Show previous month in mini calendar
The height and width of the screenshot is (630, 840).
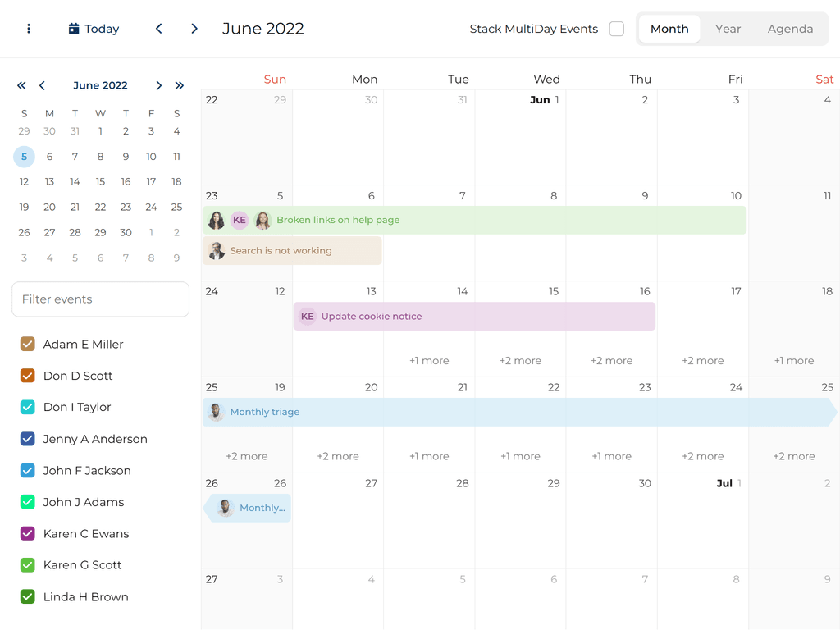pos(42,85)
